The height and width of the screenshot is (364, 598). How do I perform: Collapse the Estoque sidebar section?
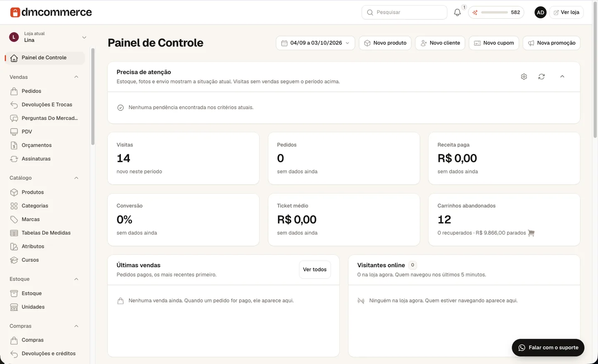[x=76, y=279]
